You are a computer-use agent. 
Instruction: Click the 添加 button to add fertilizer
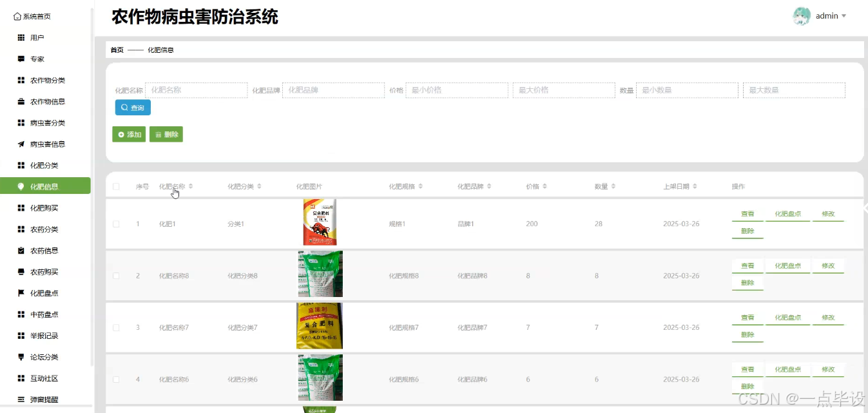pos(129,134)
